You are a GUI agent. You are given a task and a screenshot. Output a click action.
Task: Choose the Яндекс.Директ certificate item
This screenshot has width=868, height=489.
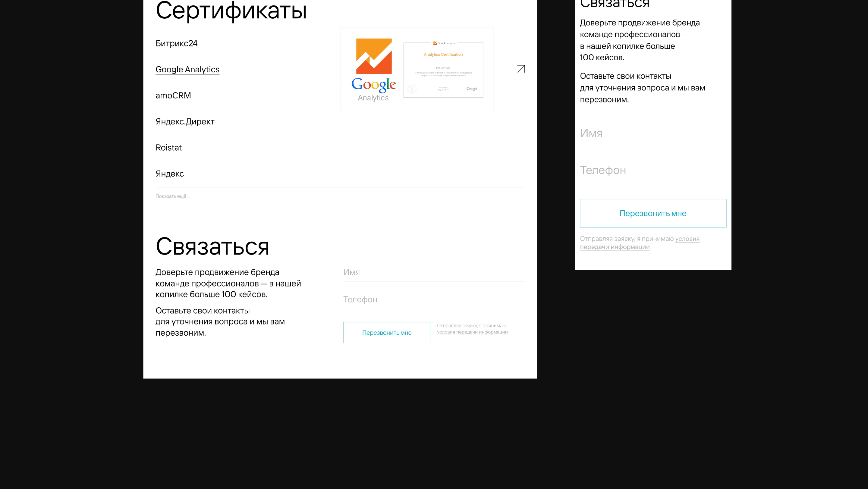tap(185, 122)
